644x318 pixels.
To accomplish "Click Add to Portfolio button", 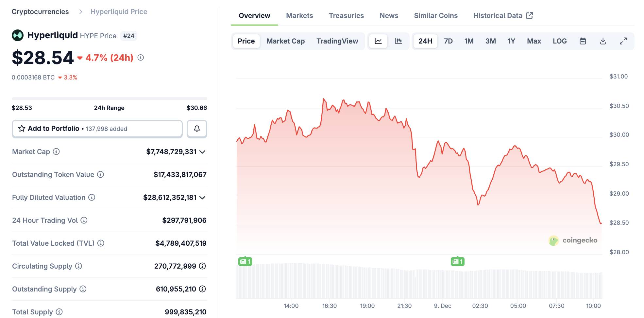I will coord(97,129).
